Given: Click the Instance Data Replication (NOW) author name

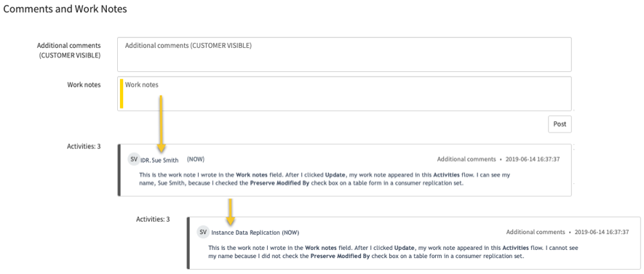Looking at the screenshot, I should point(255,233).
